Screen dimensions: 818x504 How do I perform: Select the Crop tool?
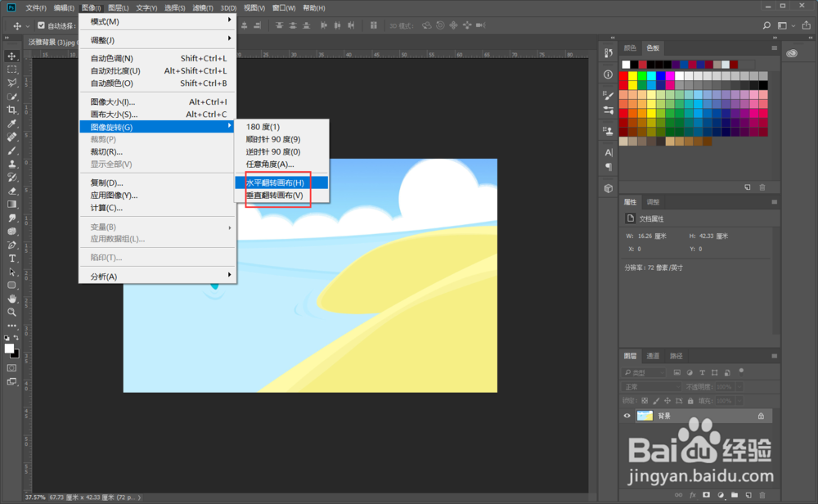[11, 110]
